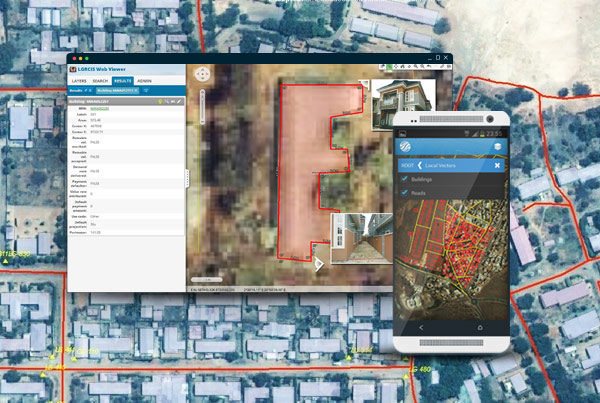Tap the globe app logo on phone
Screen dimensions: 600x403
coord(405,147)
